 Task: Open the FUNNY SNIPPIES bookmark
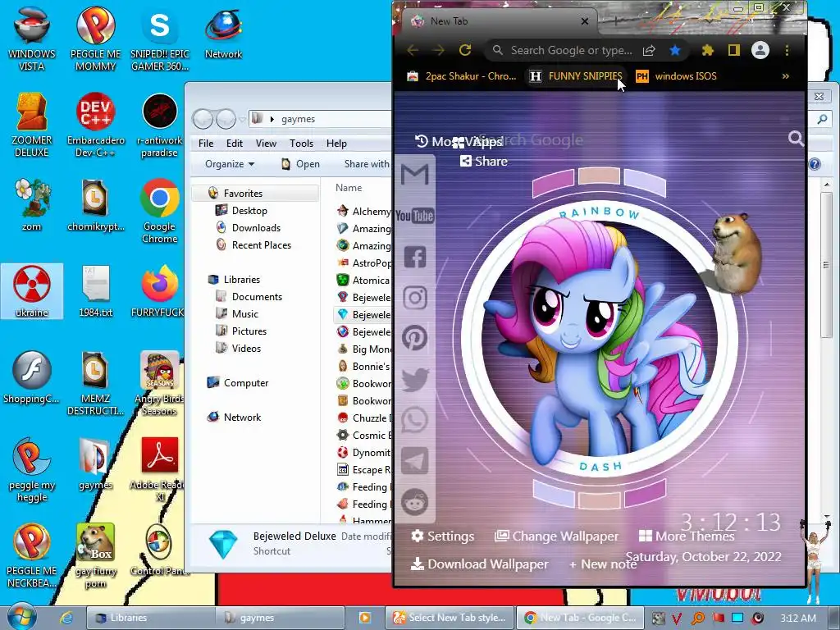point(576,76)
